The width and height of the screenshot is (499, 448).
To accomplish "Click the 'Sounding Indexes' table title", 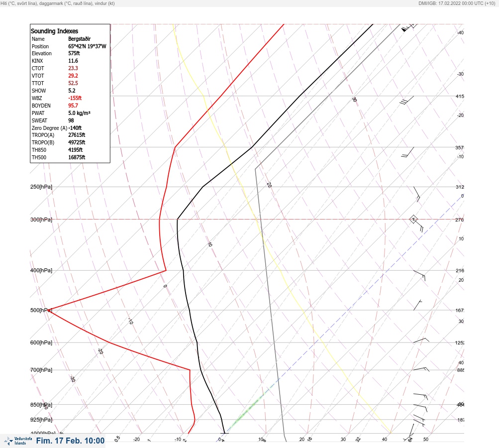I will pos(54,31).
